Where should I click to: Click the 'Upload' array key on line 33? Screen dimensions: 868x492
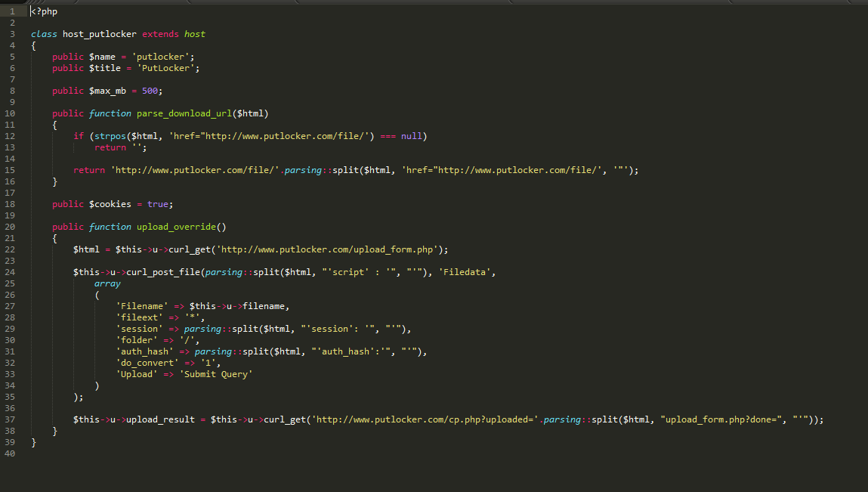tap(137, 375)
